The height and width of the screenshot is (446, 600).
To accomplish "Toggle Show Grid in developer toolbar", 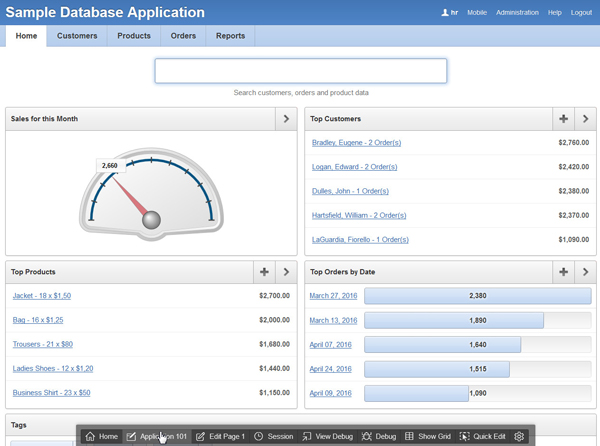I will coord(428,436).
